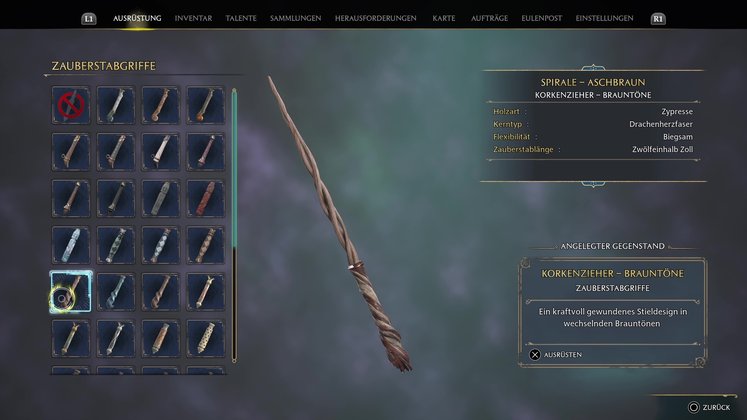Switch to the Talente tab
Screen dimensions: 747x420
[x=241, y=18]
